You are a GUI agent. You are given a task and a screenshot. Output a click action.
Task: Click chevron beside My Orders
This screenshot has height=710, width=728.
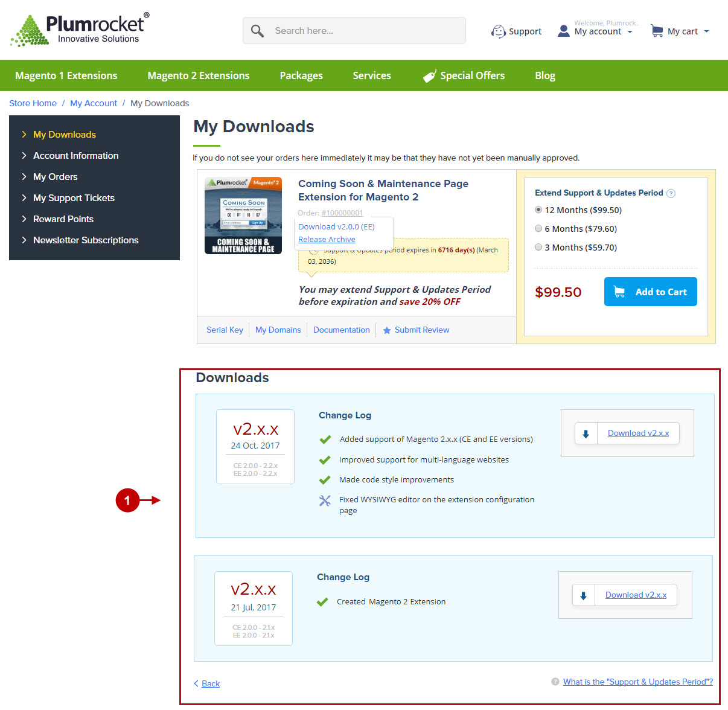pos(24,177)
